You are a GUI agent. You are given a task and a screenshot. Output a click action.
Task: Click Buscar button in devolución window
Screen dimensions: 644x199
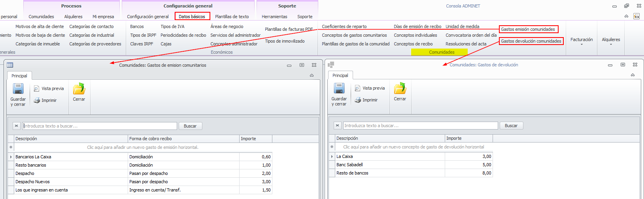pos(511,126)
